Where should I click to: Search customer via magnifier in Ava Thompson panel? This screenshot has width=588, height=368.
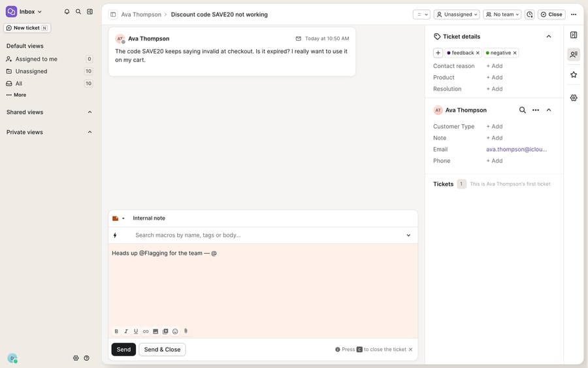click(x=523, y=110)
